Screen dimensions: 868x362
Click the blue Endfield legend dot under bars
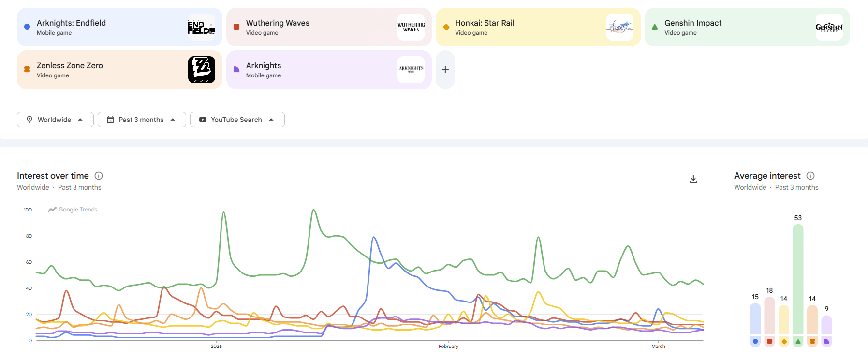click(x=755, y=341)
